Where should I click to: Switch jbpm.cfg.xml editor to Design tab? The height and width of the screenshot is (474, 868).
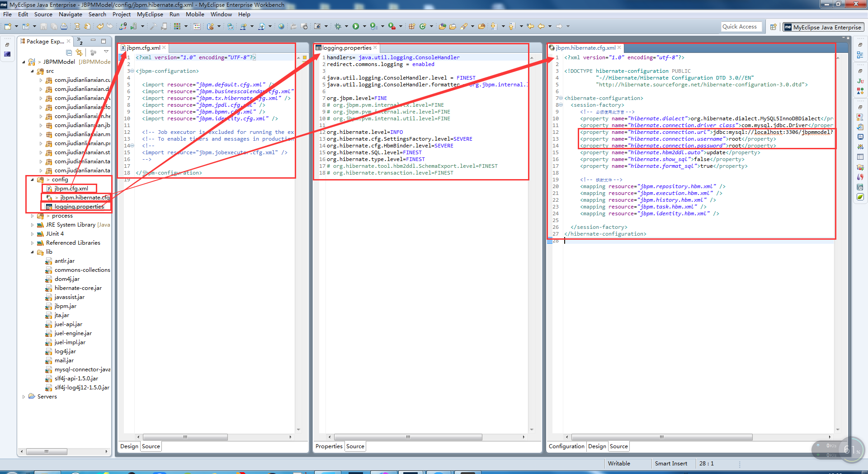[x=129, y=446]
